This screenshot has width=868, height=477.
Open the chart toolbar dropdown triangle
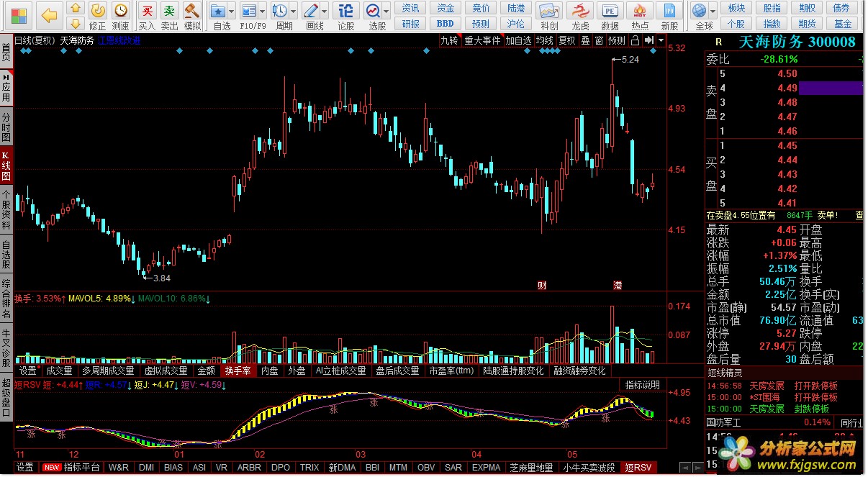point(661,40)
